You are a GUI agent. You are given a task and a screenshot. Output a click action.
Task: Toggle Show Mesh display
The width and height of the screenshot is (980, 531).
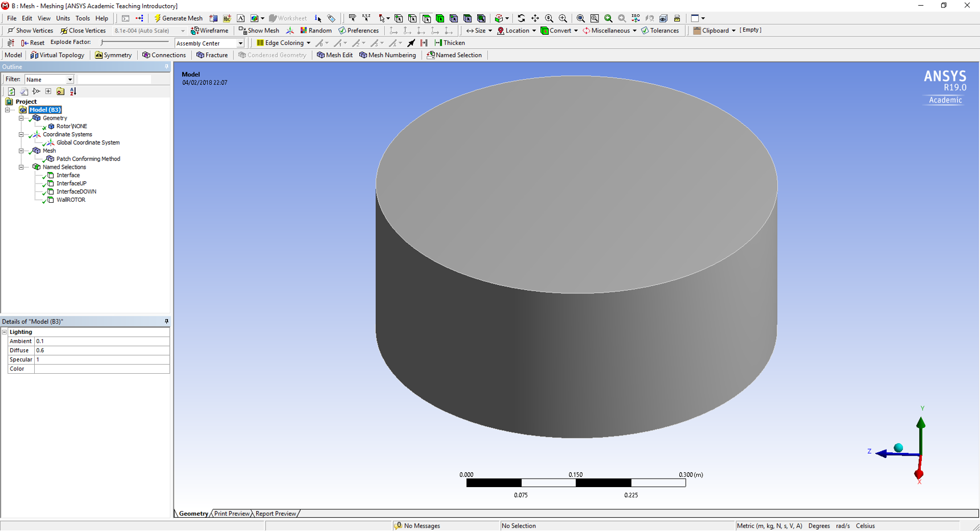pyautogui.click(x=259, y=31)
